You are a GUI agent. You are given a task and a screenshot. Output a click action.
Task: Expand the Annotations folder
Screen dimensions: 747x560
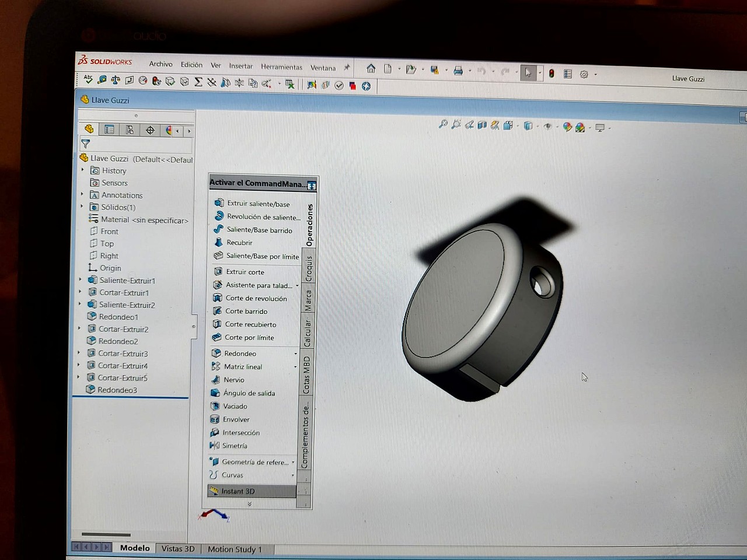point(82,195)
